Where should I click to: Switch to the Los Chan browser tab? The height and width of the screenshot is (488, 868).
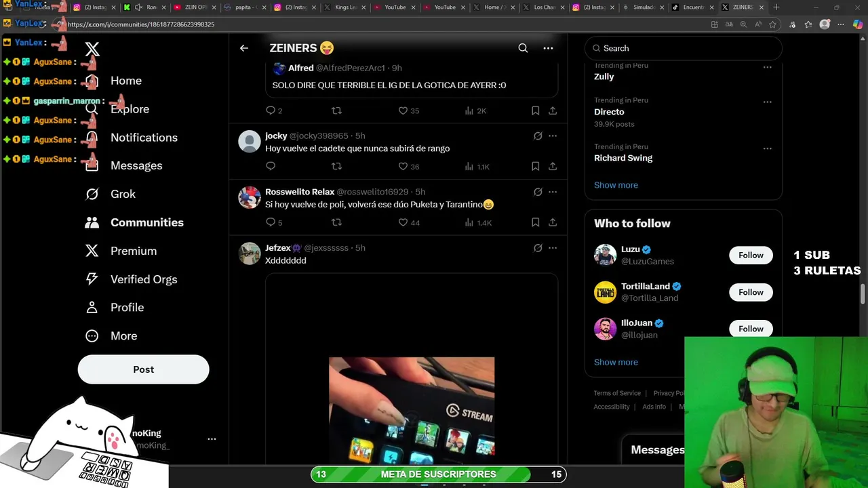[545, 7]
